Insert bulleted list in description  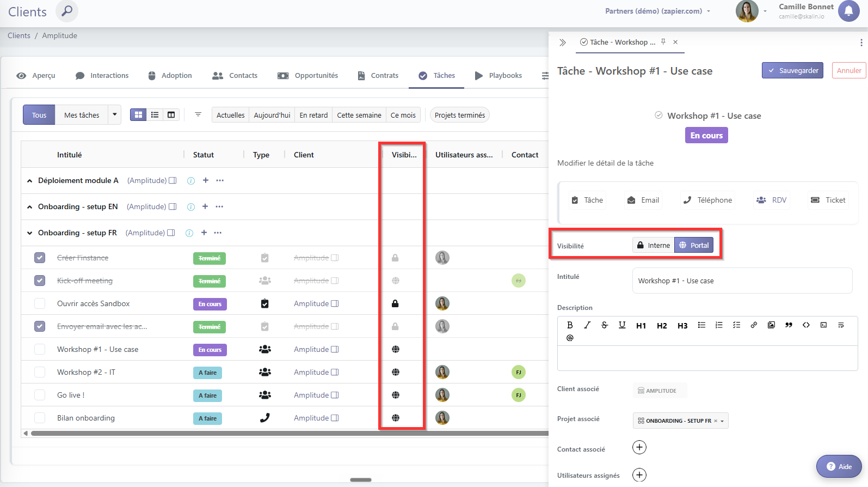click(701, 325)
